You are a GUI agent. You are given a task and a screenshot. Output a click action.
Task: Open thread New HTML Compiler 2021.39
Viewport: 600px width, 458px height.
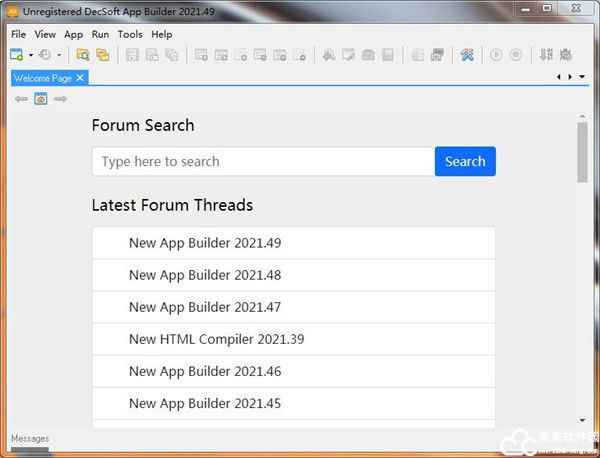[x=293, y=339]
